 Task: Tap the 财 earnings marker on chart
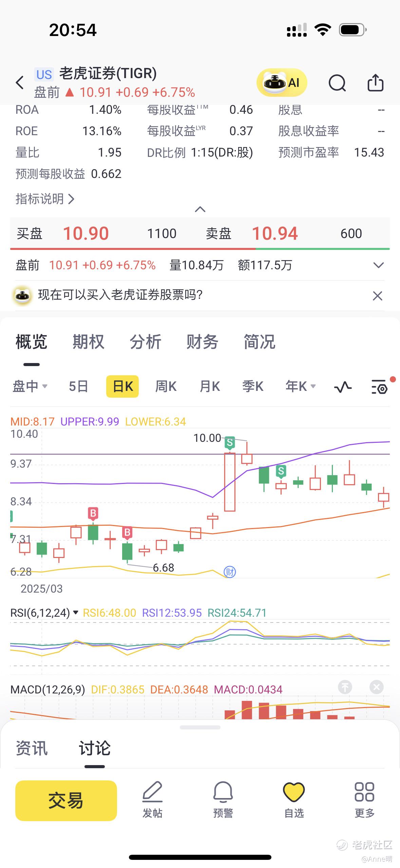coord(230,572)
